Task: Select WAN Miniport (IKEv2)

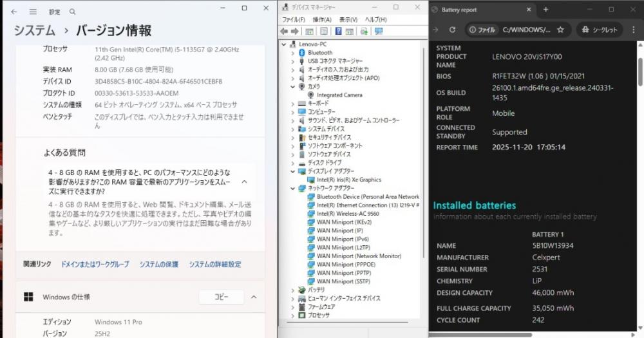Action: pyautogui.click(x=344, y=222)
